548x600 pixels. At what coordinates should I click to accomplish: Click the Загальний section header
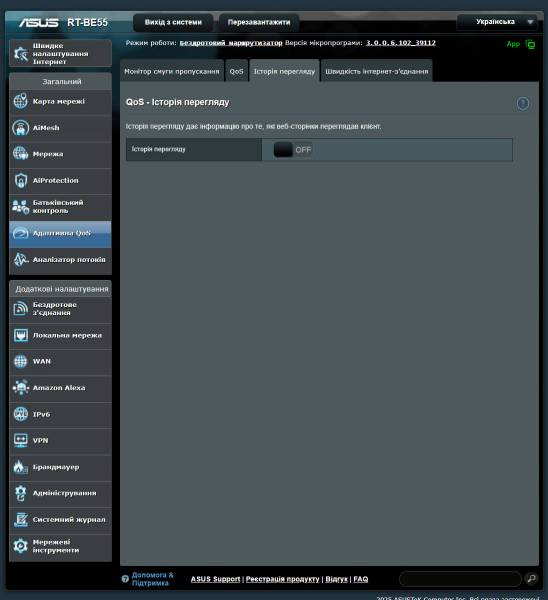pyautogui.click(x=61, y=82)
